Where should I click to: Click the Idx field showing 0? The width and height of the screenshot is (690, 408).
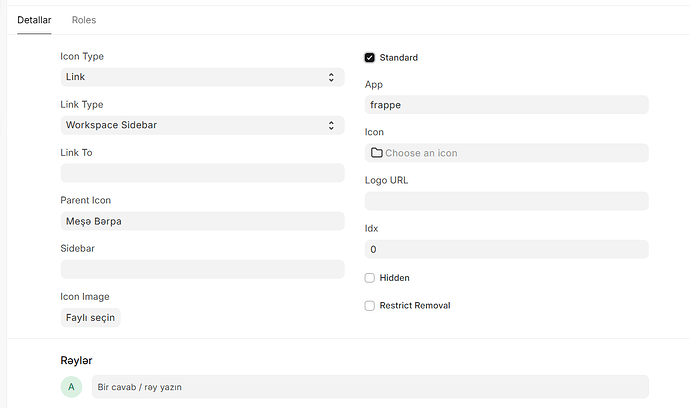pos(506,249)
